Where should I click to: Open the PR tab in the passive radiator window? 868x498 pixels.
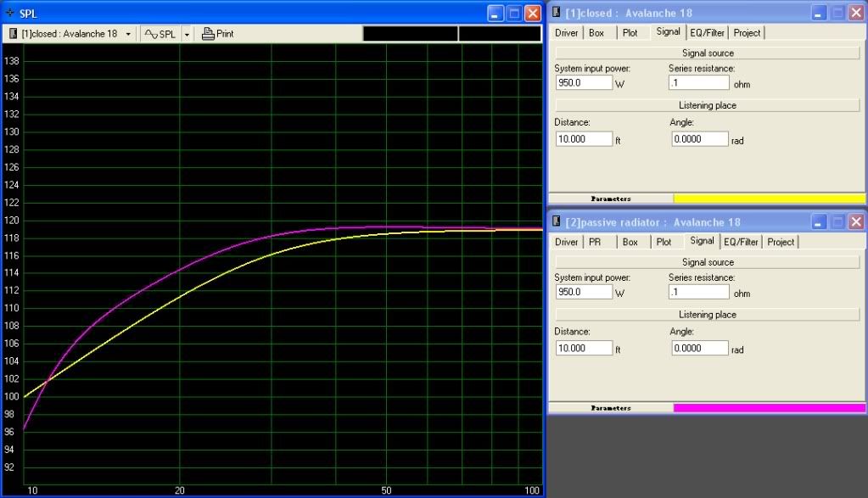click(x=595, y=242)
